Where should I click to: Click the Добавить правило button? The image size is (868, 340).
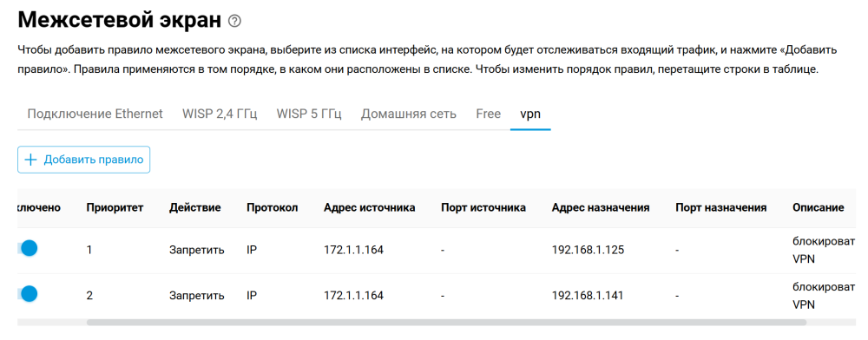(x=83, y=160)
